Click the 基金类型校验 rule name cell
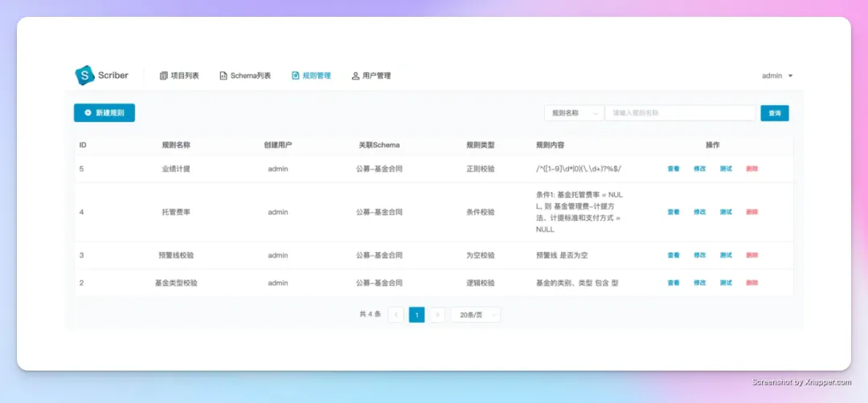 coord(176,283)
